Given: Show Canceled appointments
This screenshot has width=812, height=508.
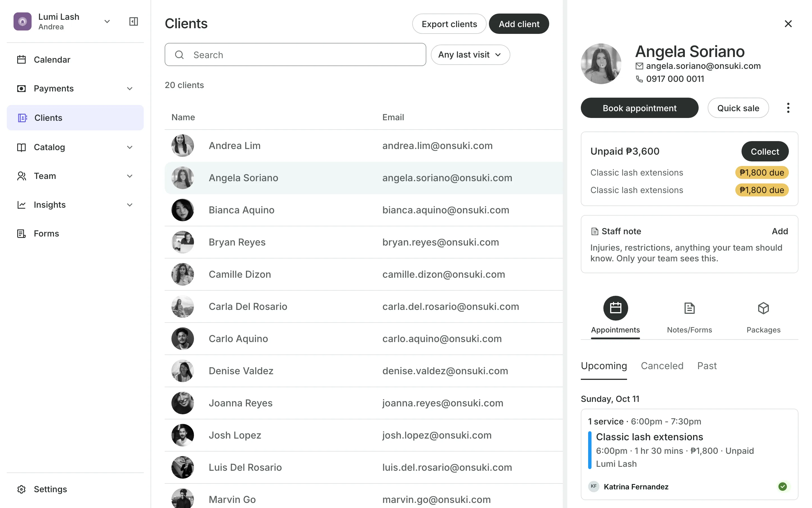Looking at the screenshot, I should coord(662,365).
